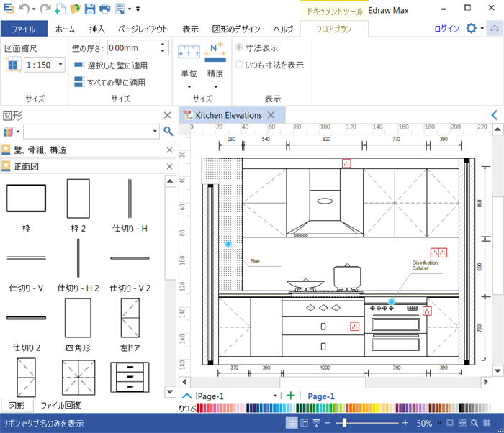Open the ファイル menu tab
The image size is (504, 433).
24,29
